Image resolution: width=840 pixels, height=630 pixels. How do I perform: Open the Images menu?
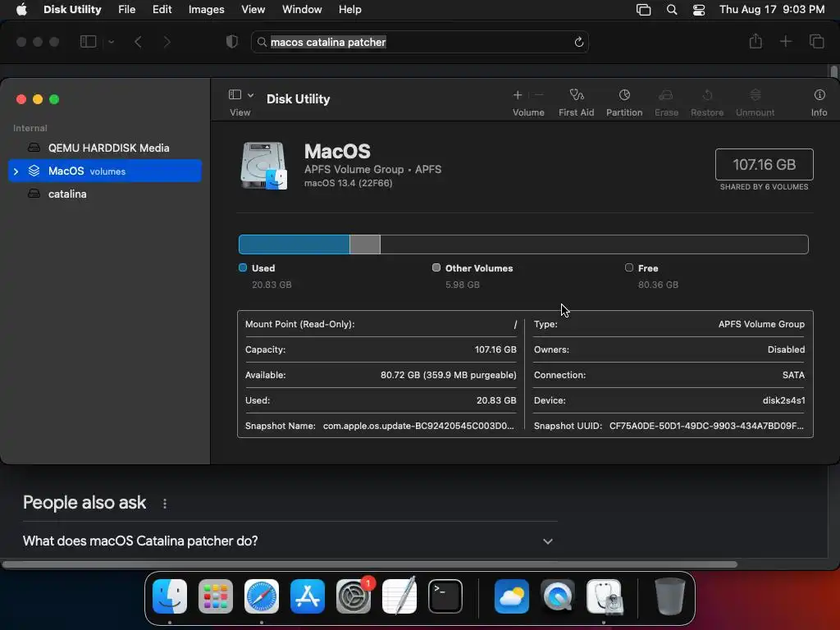click(x=206, y=10)
